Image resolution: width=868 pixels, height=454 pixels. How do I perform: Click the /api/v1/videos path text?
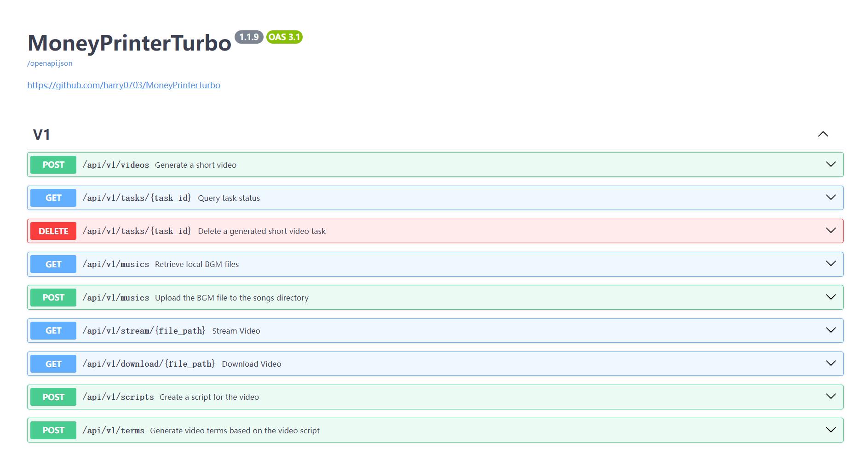coord(115,165)
